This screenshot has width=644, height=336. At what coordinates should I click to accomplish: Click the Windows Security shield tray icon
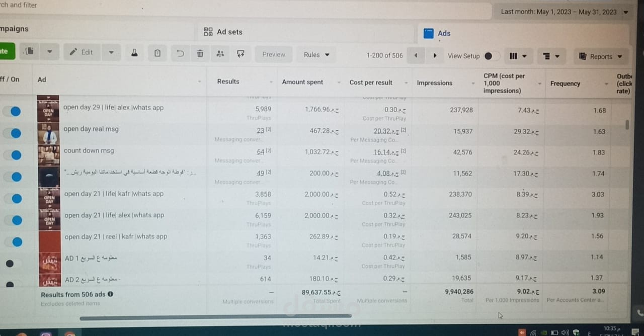click(576, 332)
